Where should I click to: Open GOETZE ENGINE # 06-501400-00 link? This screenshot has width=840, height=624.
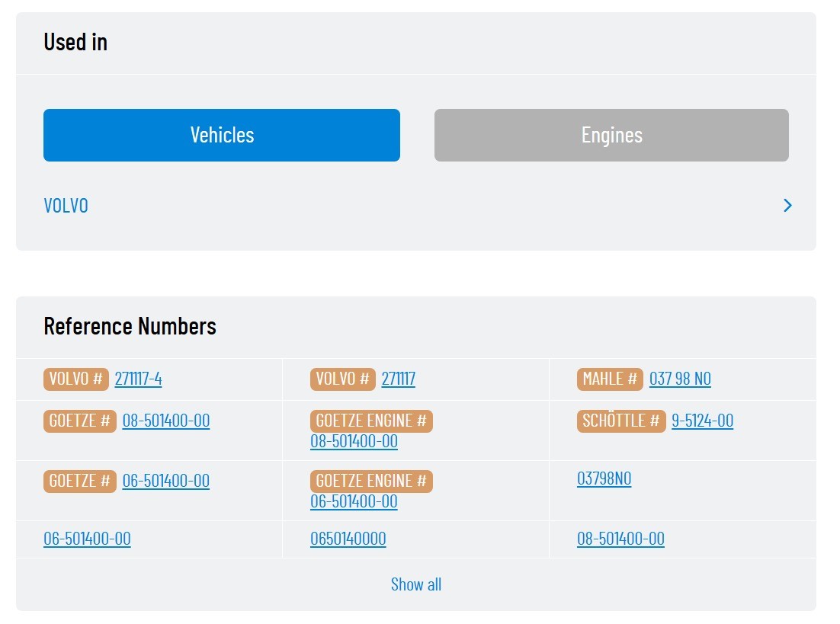coord(354,501)
